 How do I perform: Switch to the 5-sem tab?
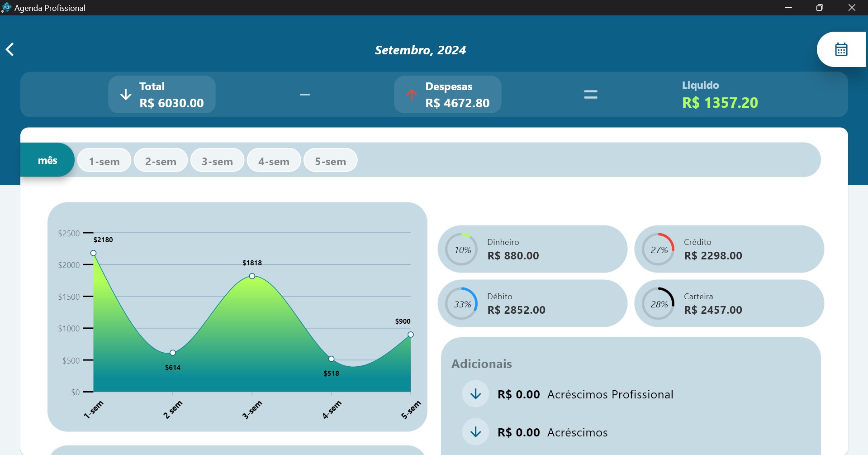click(x=330, y=161)
